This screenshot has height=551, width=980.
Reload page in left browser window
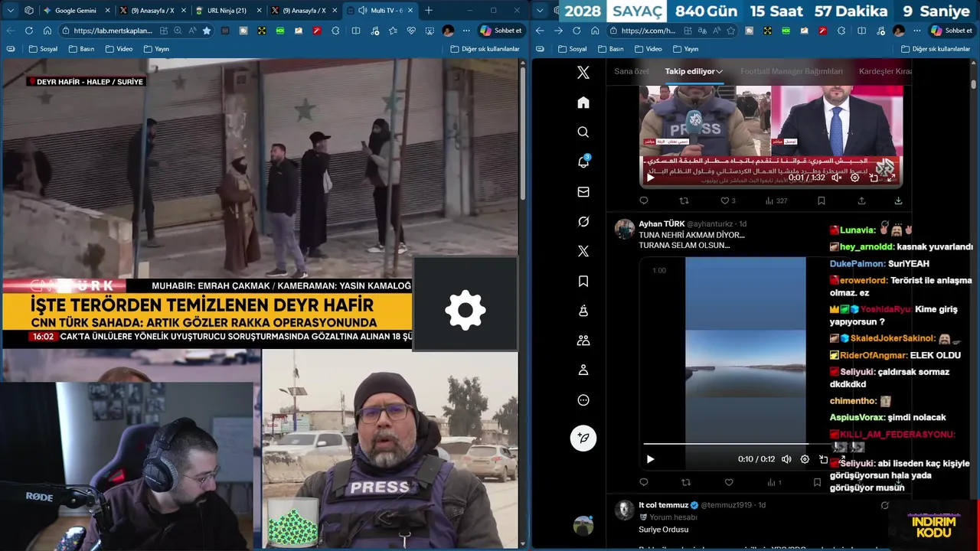(28, 31)
